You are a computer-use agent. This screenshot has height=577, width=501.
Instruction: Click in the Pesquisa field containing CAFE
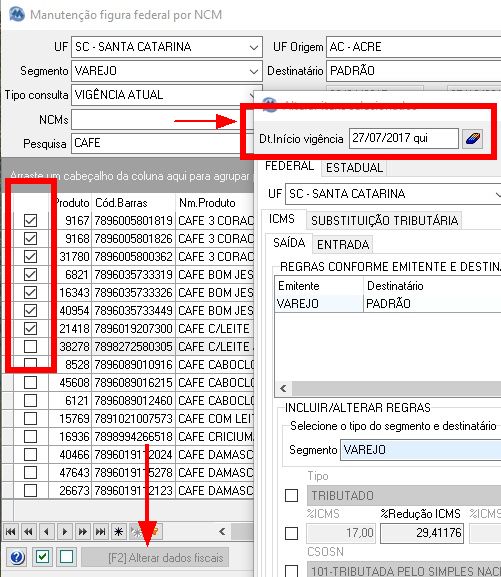pyautogui.click(x=162, y=143)
